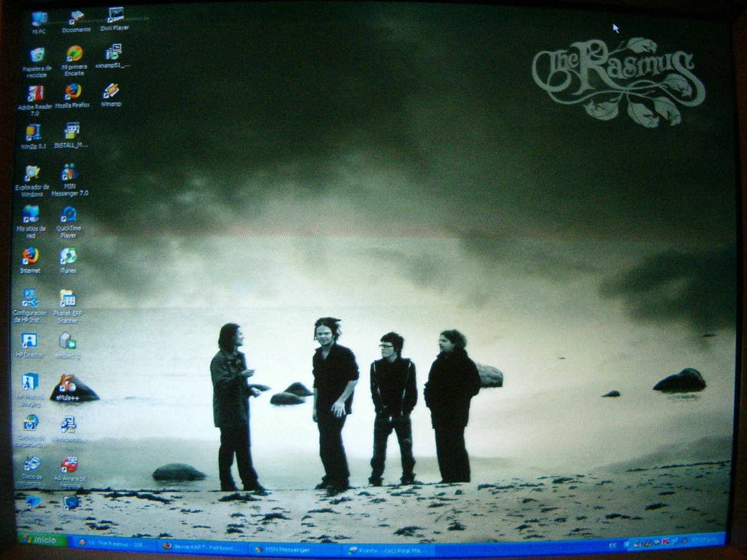Start the Winamp desktop shortcut

(111, 95)
